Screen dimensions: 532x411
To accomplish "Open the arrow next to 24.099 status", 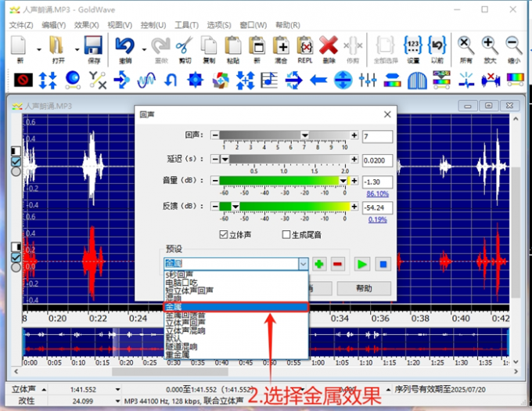I will click(x=117, y=401).
